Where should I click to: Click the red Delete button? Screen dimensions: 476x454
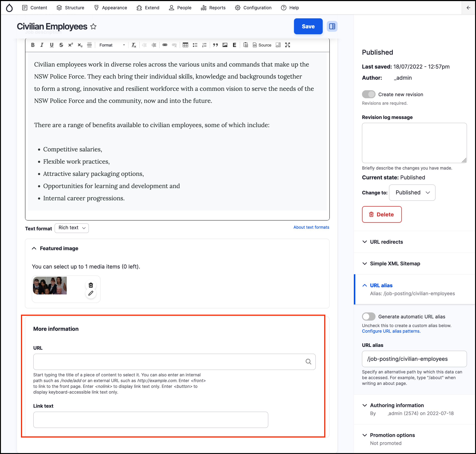point(382,214)
